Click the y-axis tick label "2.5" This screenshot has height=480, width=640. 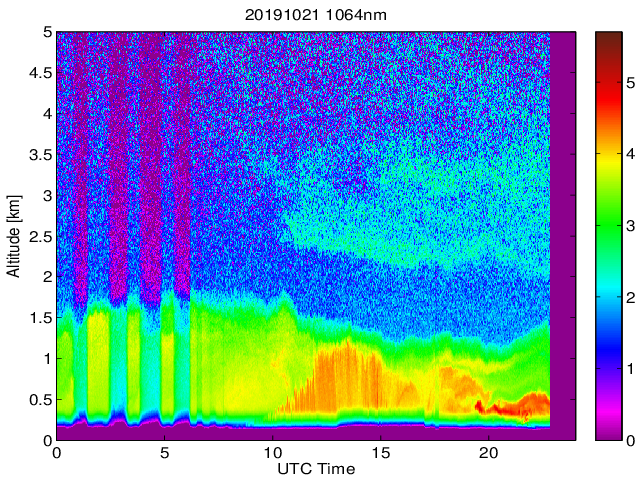[41, 236]
